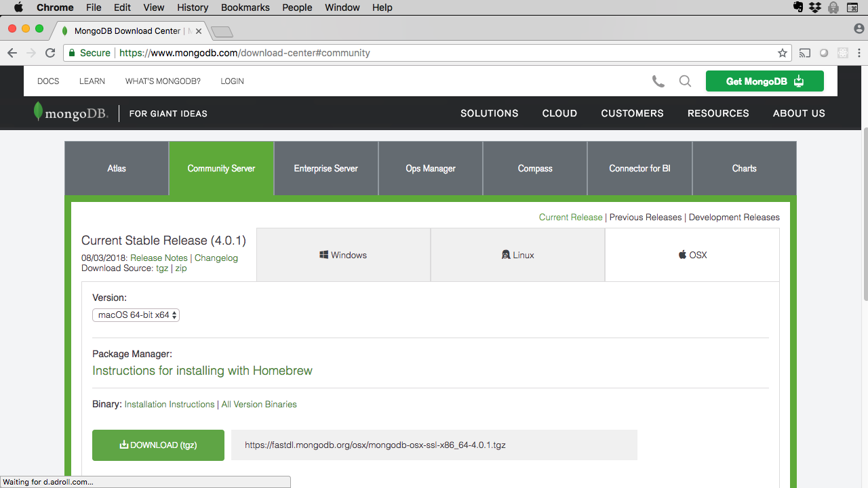Click the LOGIN link
868x488 pixels.
232,81
